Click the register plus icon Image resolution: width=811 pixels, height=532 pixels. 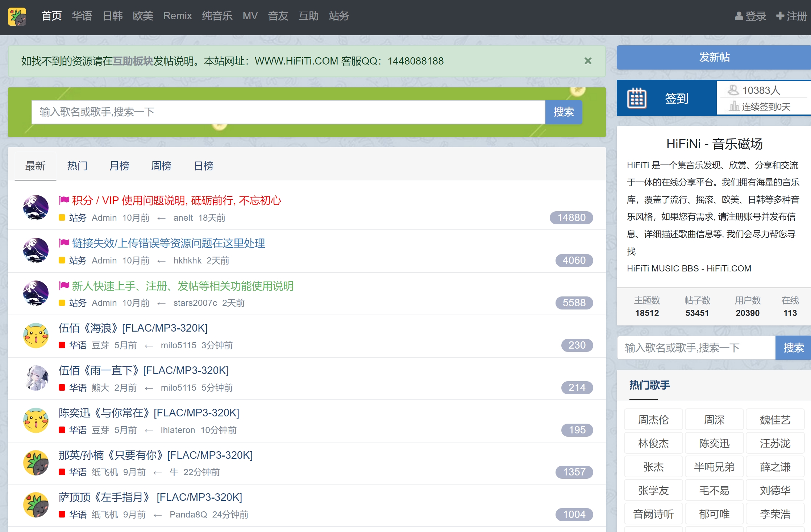[780, 16]
